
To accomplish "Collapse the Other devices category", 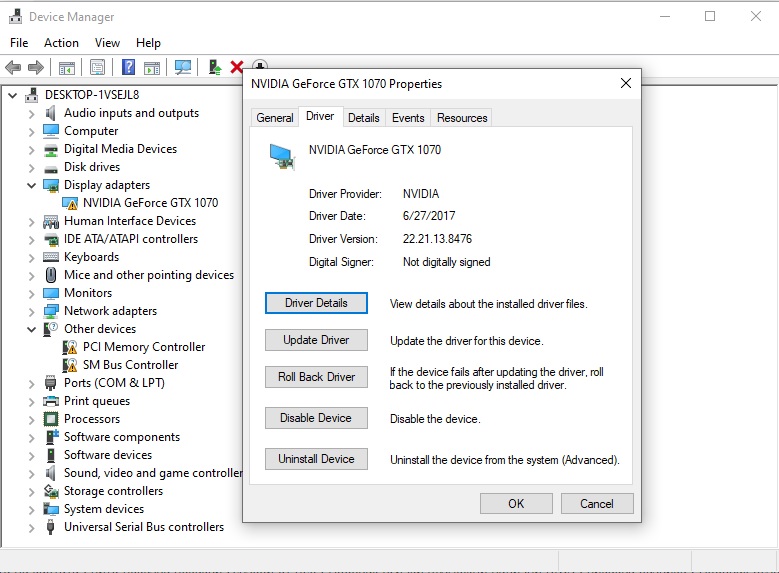I will [31, 329].
